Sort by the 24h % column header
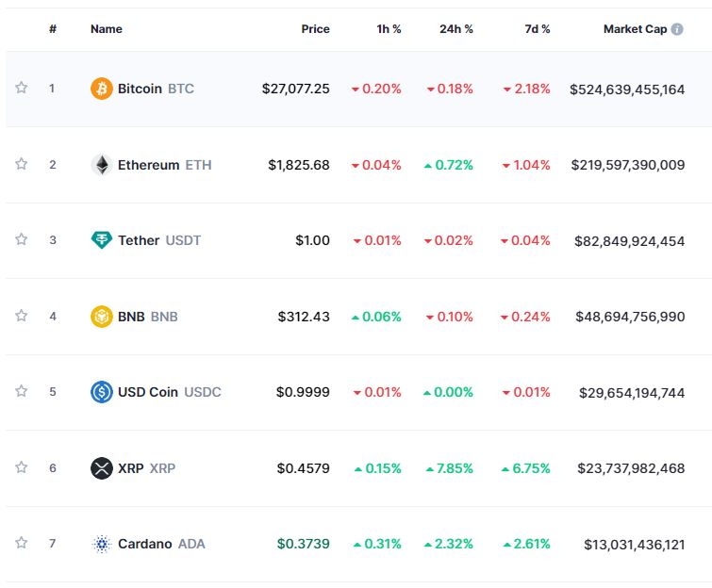 click(456, 29)
